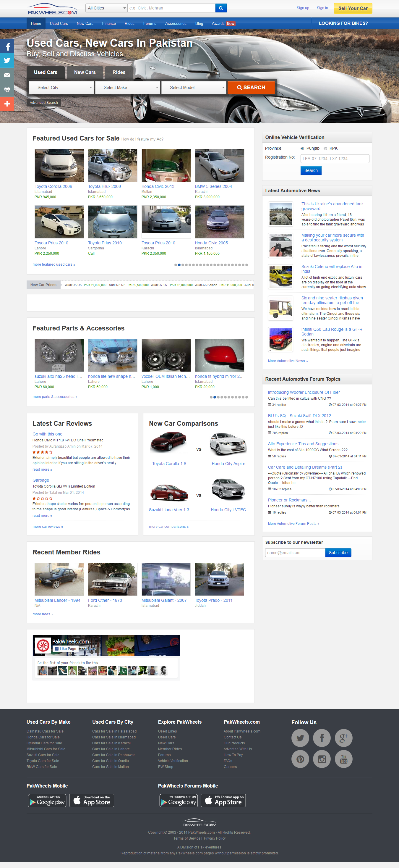Viewport: 399px width, 868px height.
Task: Open Google Plus footer icon
Action: point(343,738)
